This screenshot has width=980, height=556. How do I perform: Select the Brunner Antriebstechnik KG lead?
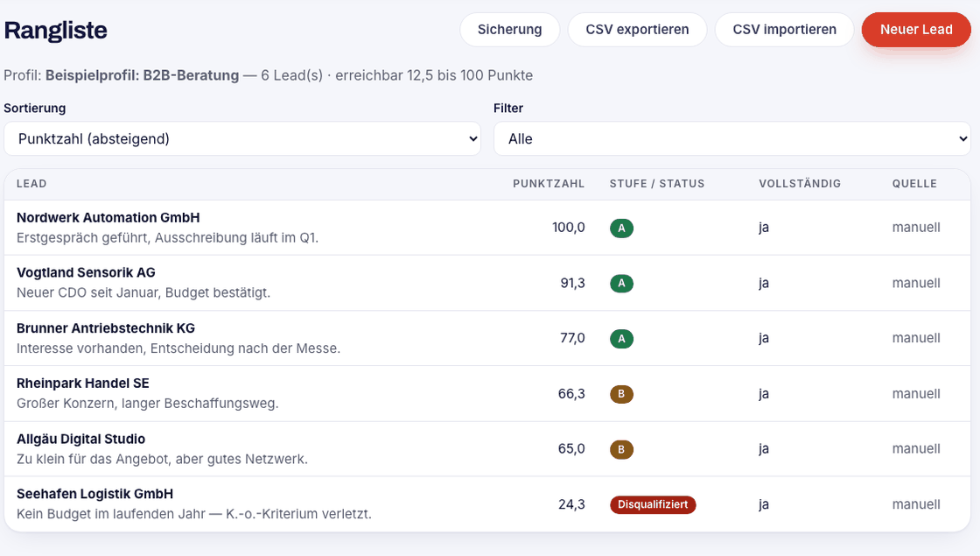click(x=106, y=328)
